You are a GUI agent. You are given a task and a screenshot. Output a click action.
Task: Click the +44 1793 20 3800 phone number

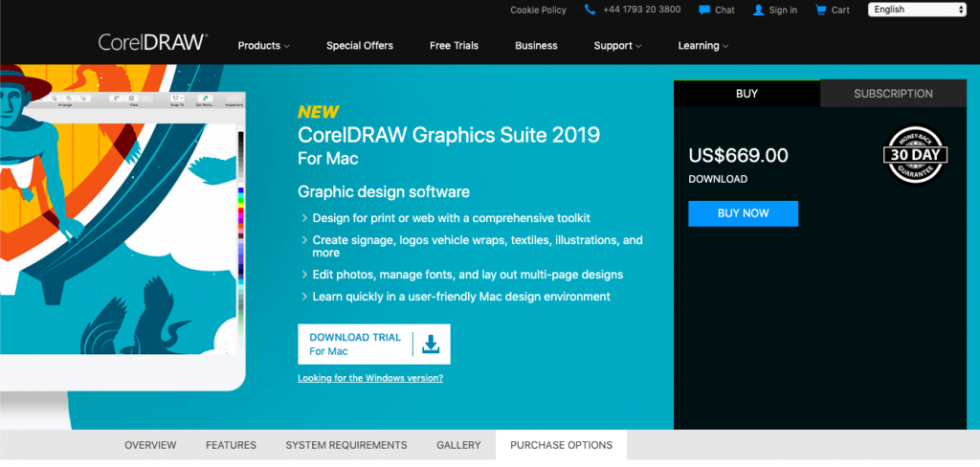pyautogui.click(x=642, y=10)
